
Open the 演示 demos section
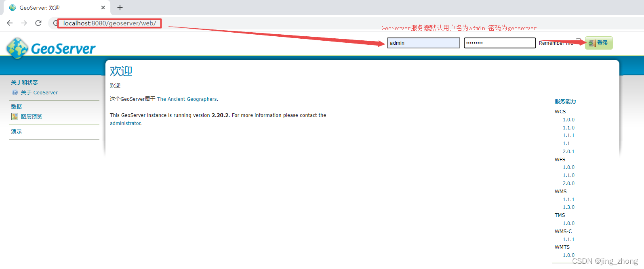pos(17,131)
